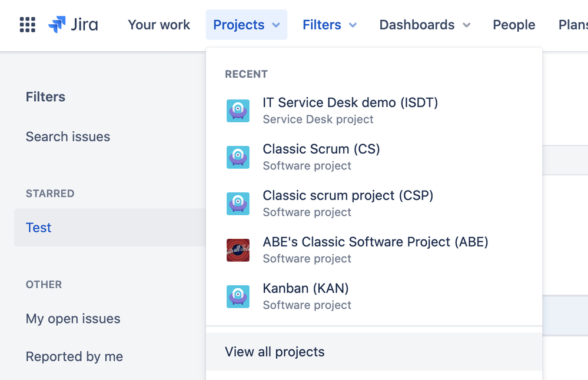The width and height of the screenshot is (588, 380).
Task: Select Classic scrum project (CSP)
Action: tap(374, 204)
